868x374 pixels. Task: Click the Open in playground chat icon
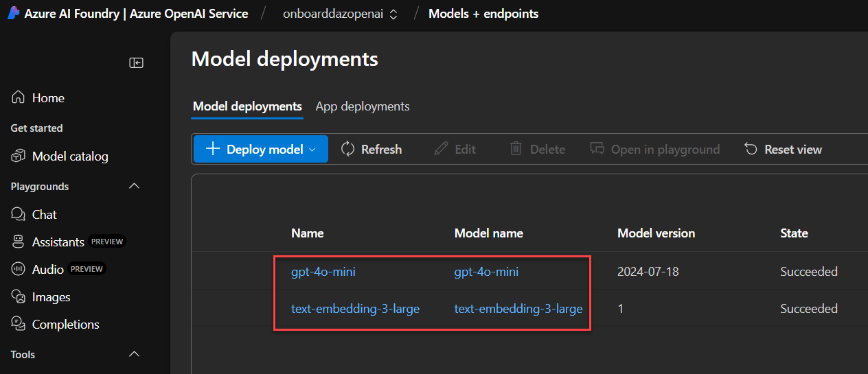pyautogui.click(x=597, y=149)
